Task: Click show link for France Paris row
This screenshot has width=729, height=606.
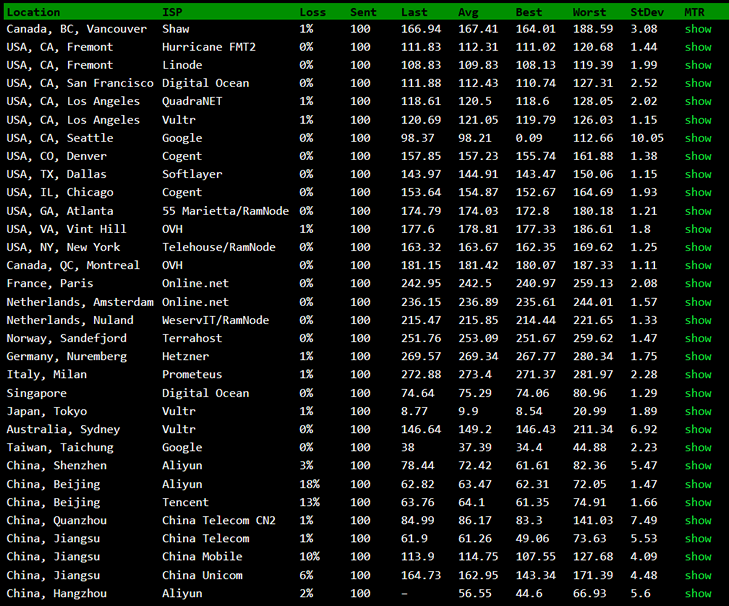Action: pyautogui.click(x=698, y=284)
